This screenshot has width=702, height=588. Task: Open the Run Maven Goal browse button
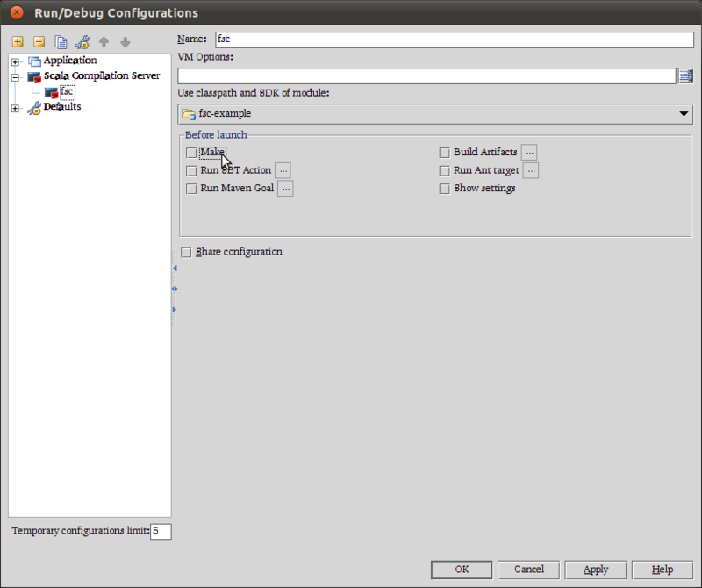coord(286,189)
